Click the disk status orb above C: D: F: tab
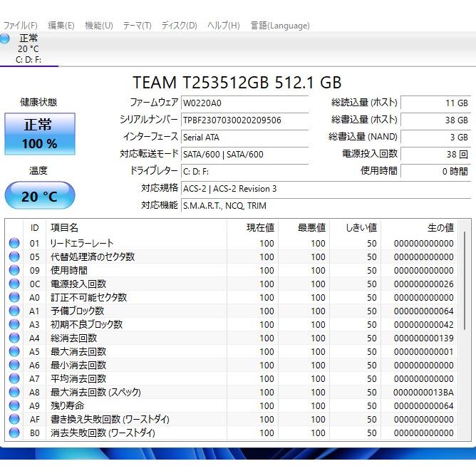The image size is (476, 476). coord(6,38)
